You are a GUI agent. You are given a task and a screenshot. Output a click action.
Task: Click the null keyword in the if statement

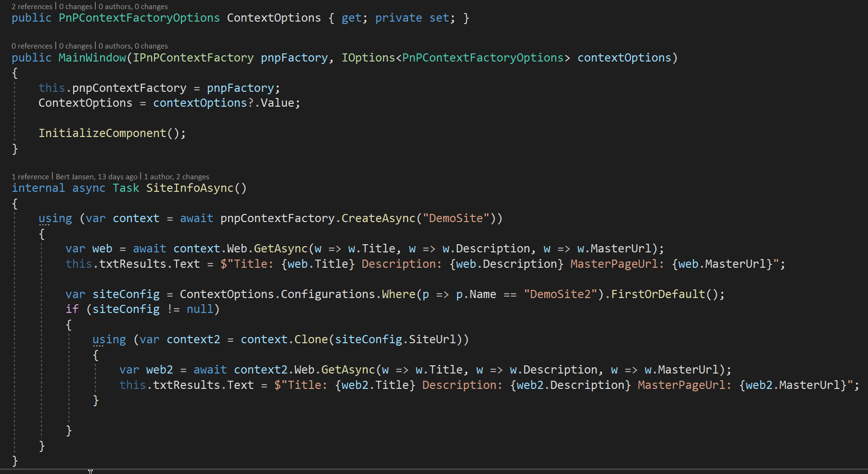click(200, 309)
